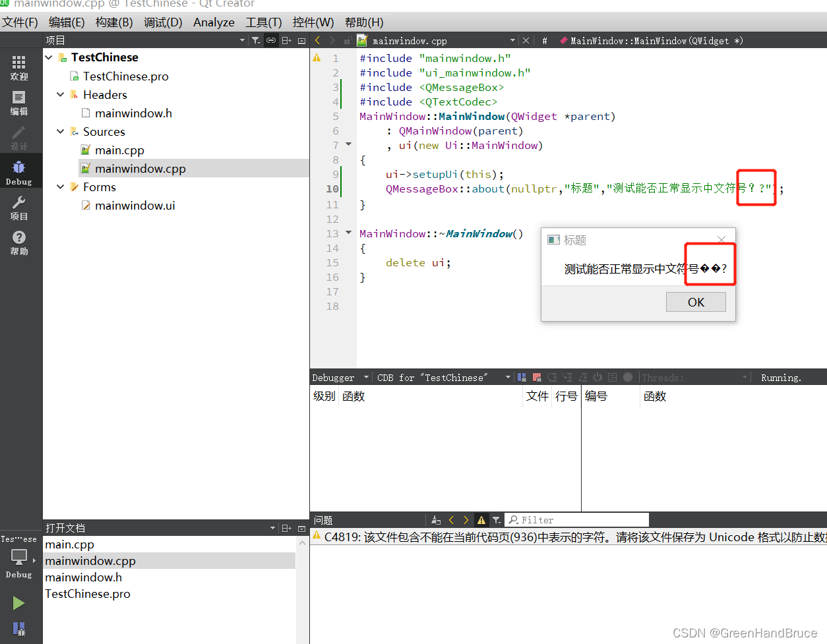Click the green Run button
The width and height of the screenshot is (827, 644).
18,602
